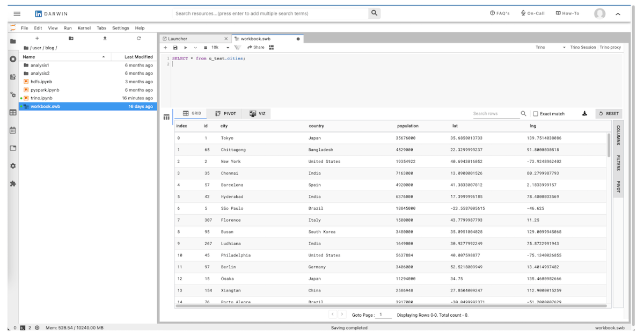This screenshot has height=336, width=644.
Task: Click the Share button in workbook toolbar
Action: pos(256,47)
